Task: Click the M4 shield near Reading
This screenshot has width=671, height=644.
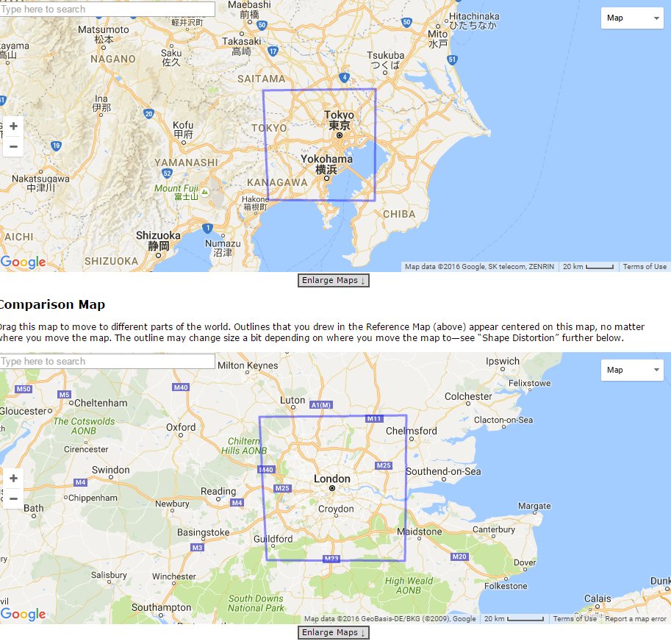Action: (x=237, y=503)
